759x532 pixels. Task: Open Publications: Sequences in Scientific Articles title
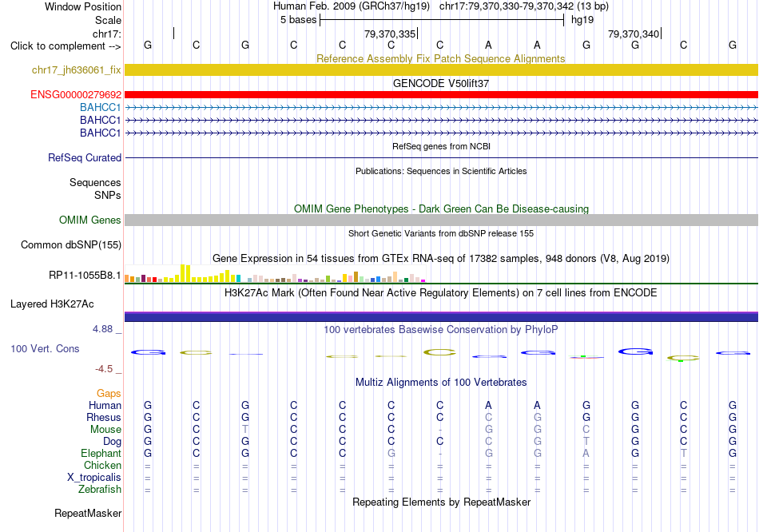point(441,171)
